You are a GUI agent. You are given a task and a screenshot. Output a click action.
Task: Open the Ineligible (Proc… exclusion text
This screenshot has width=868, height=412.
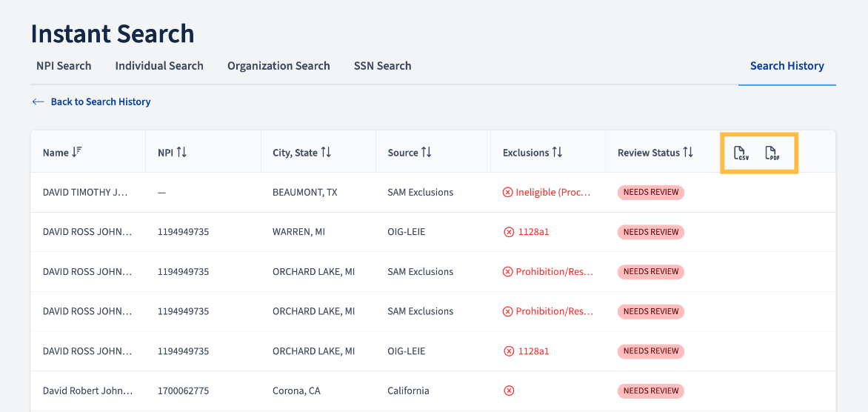(553, 193)
